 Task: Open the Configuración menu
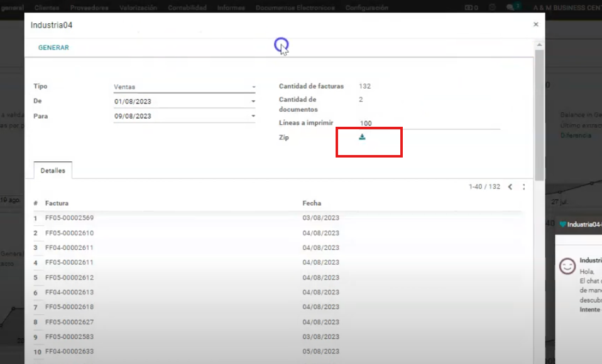367,8
